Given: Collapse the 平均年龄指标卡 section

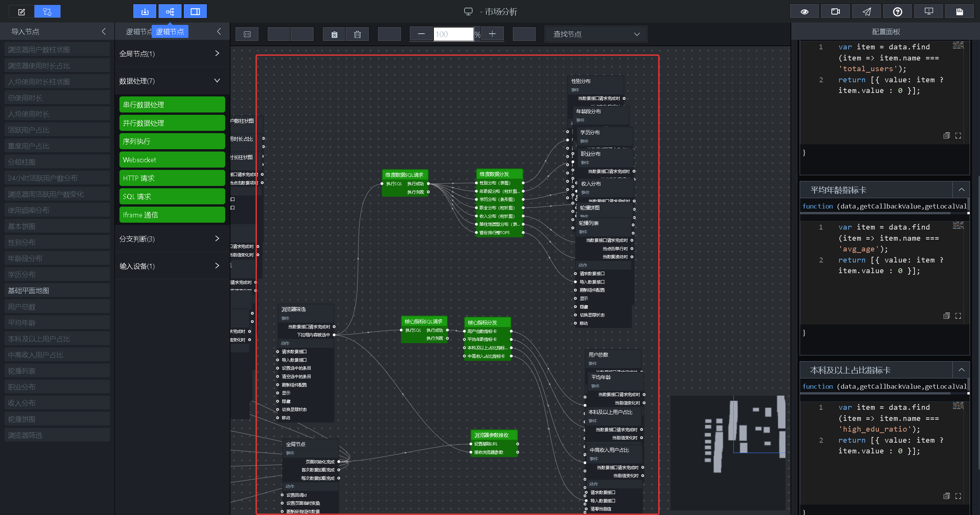Looking at the screenshot, I should (x=961, y=190).
